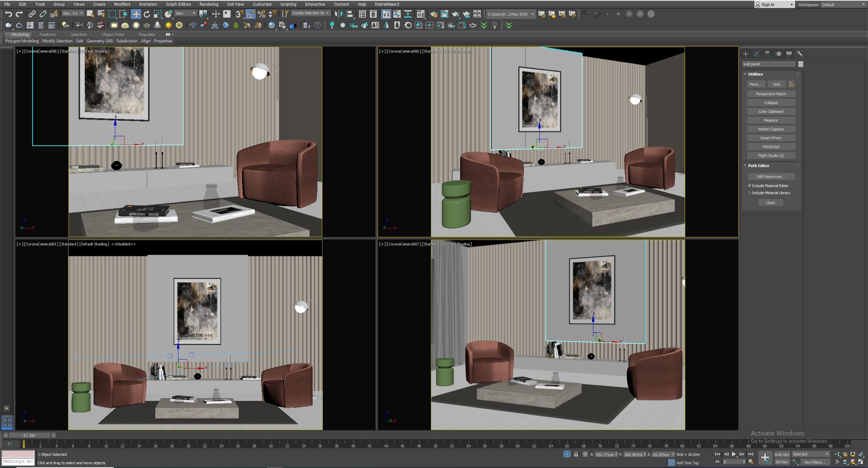This screenshot has height=468, width=868.
Task: Click Edit Resources... button
Action: pyautogui.click(x=771, y=176)
